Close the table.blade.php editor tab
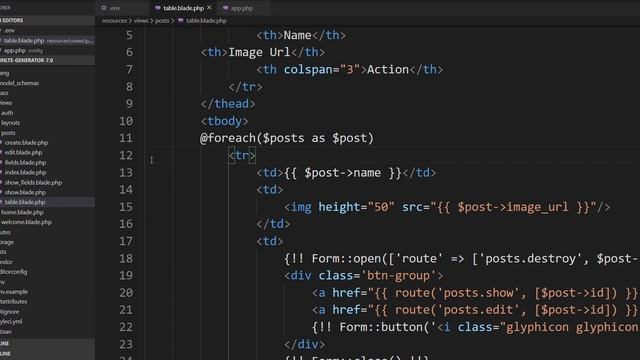The image size is (640, 360). 209,7
